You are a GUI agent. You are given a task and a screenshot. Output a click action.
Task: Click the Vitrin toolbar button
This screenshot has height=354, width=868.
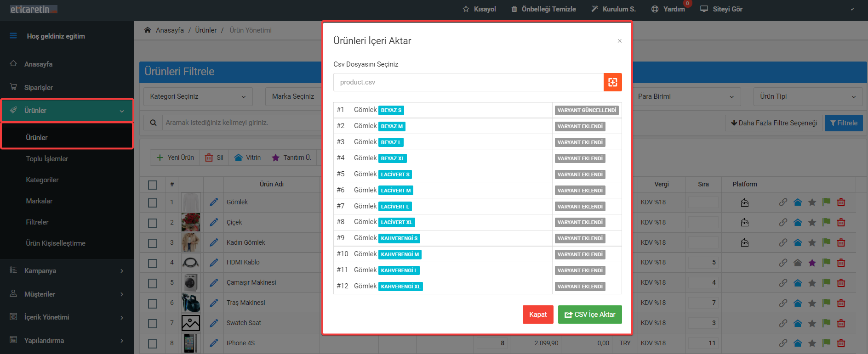click(247, 157)
